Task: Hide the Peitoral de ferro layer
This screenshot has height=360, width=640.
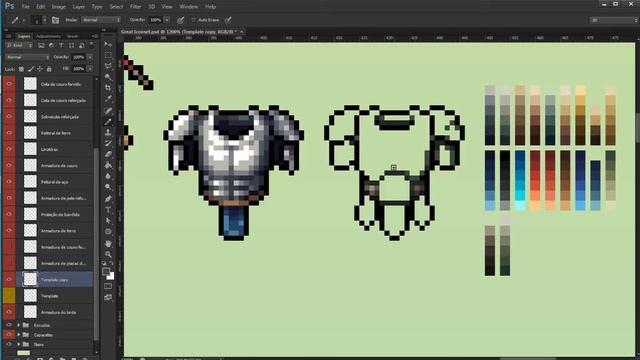Action: (9, 133)
